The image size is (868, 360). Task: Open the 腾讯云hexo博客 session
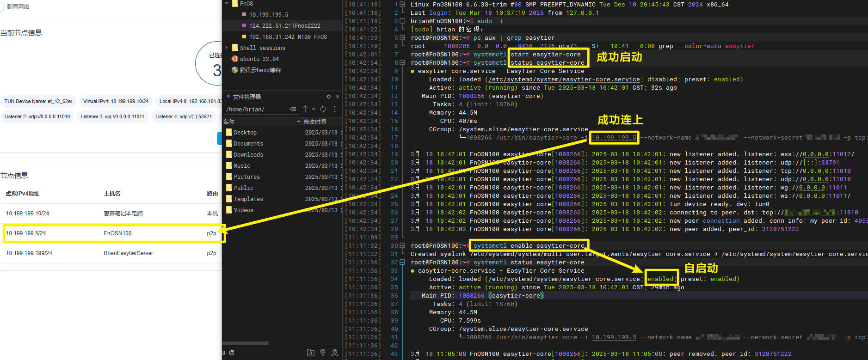tap(260, 70)
